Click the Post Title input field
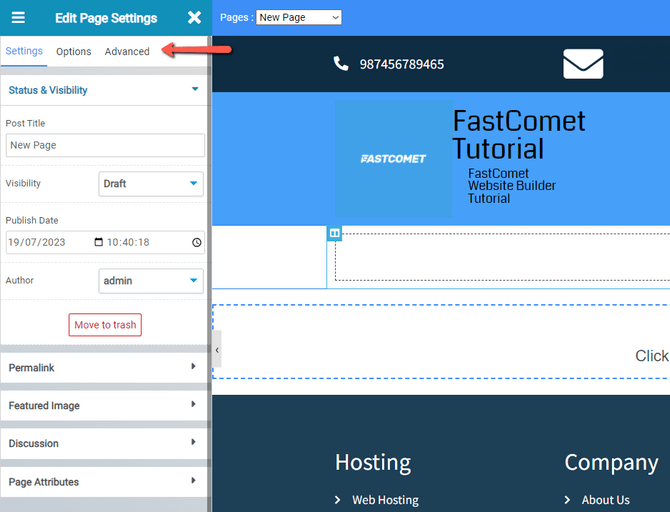670x512 pixels. click(x=105, y=146)
